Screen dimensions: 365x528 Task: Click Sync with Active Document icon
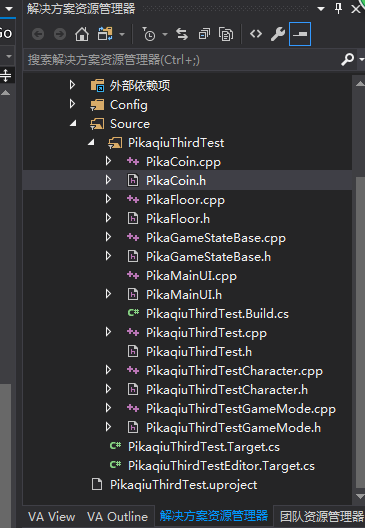tap(182, 34)
